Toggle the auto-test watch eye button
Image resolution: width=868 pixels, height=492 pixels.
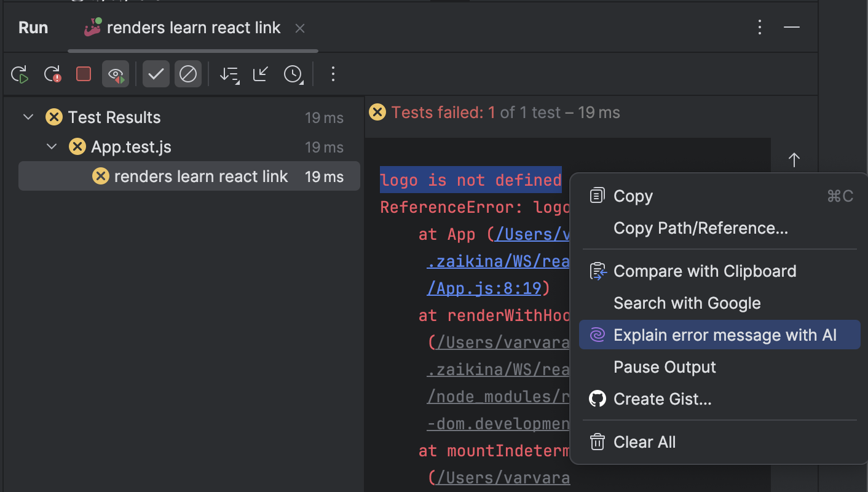pos(116,74)
